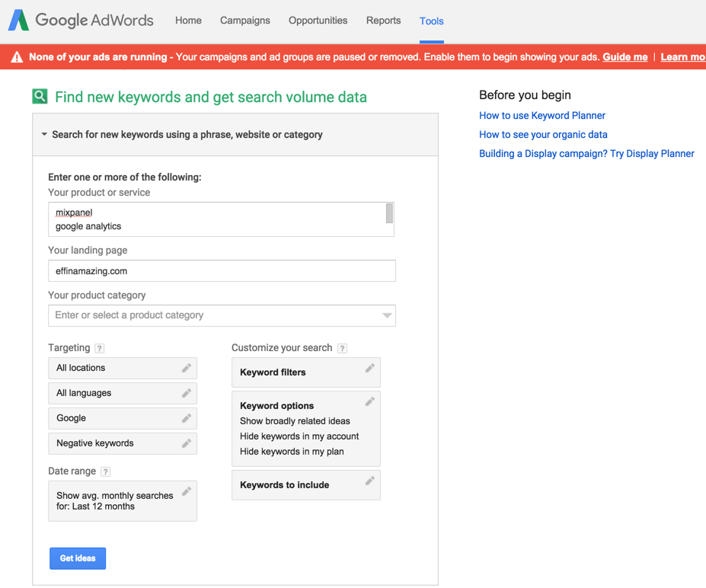Image resolution: width=706 pixels, height=588 pixels.
Task: Click the product category input field
Action: pos(222,315)
